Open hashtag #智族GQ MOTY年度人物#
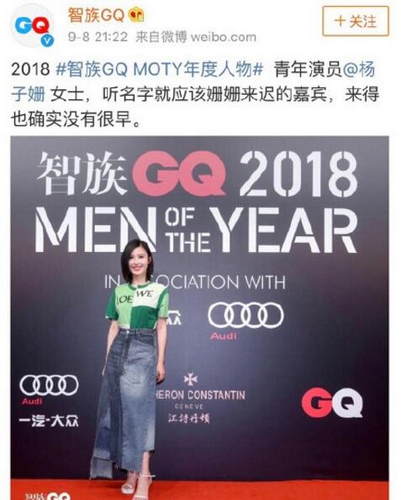 pos(159,70)
